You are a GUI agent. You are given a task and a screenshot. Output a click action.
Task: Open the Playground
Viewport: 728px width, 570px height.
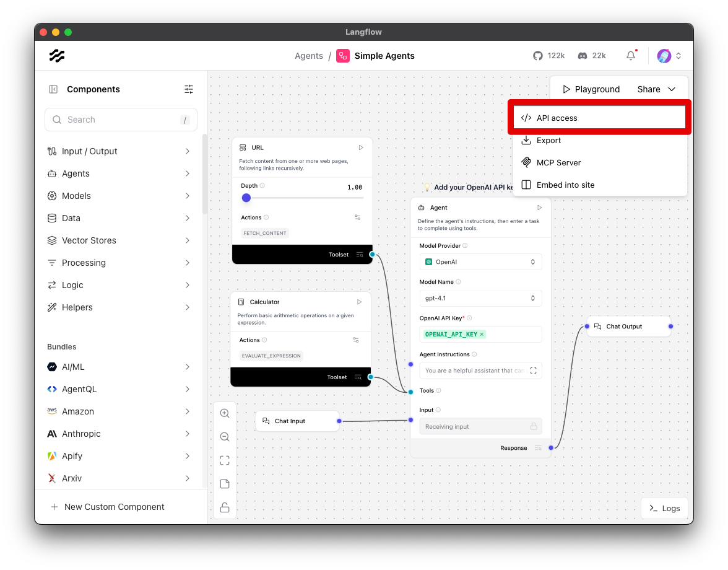pos(591,89)
